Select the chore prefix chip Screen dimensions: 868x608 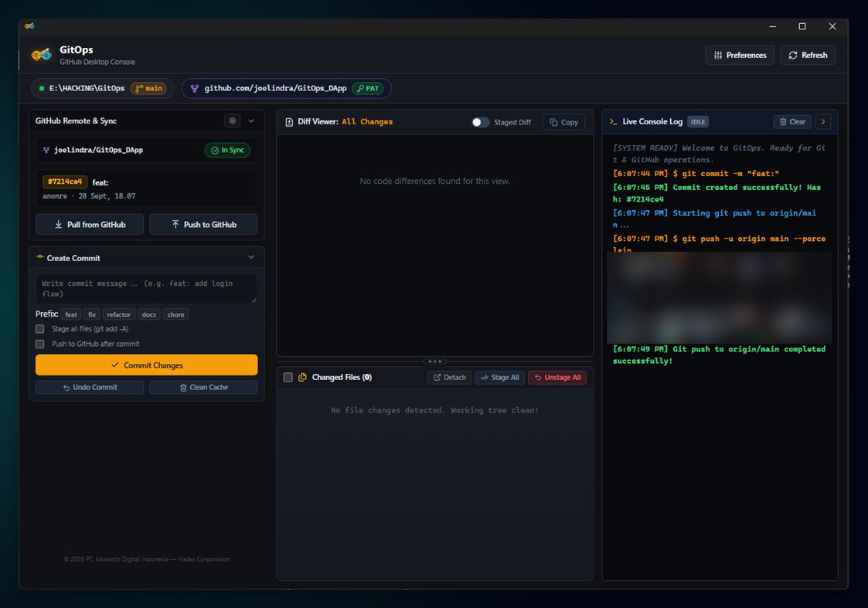point(175,314)
